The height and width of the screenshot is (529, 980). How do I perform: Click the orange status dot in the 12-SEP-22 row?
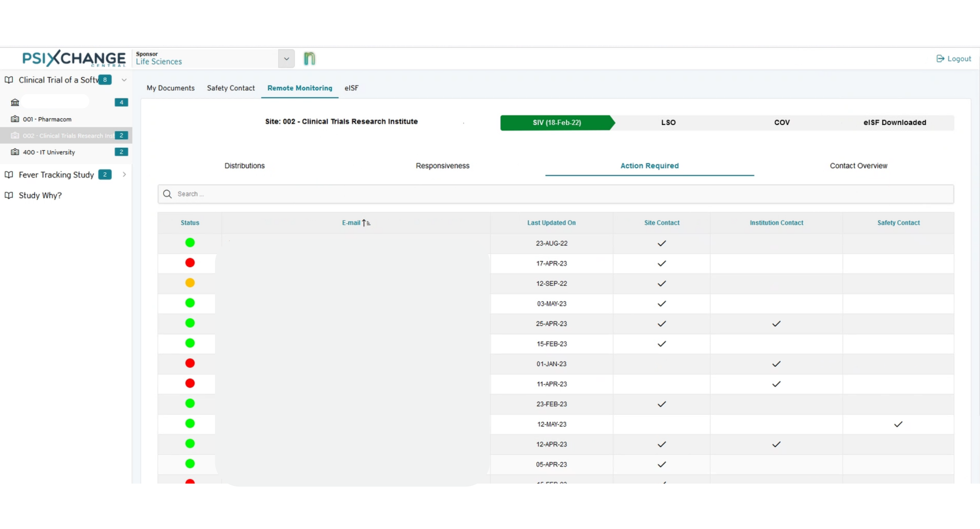190,283
